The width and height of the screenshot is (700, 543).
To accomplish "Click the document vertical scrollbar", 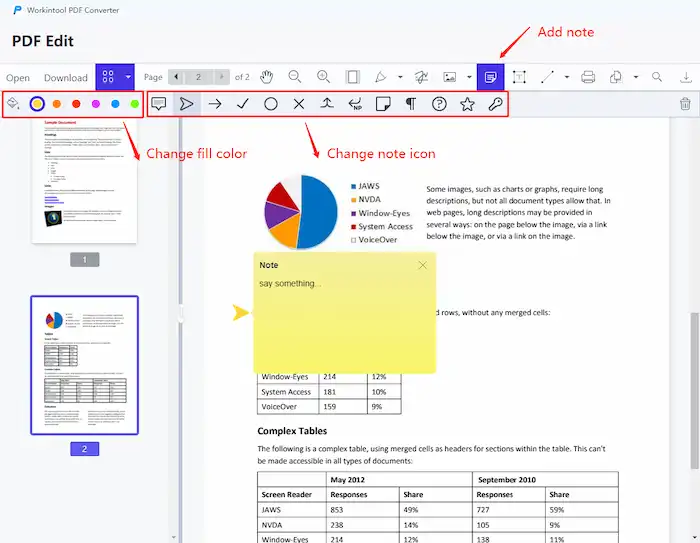I will 694,391.
